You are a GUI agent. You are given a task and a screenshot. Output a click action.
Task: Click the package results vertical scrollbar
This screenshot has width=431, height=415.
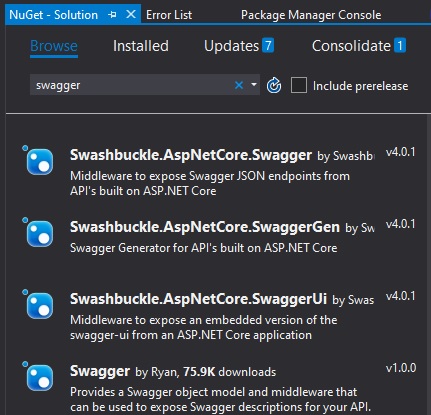click(429, 265)
